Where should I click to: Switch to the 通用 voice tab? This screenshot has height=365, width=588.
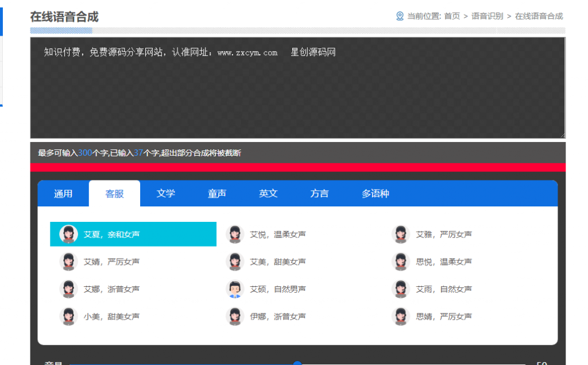tap(63, 194)
